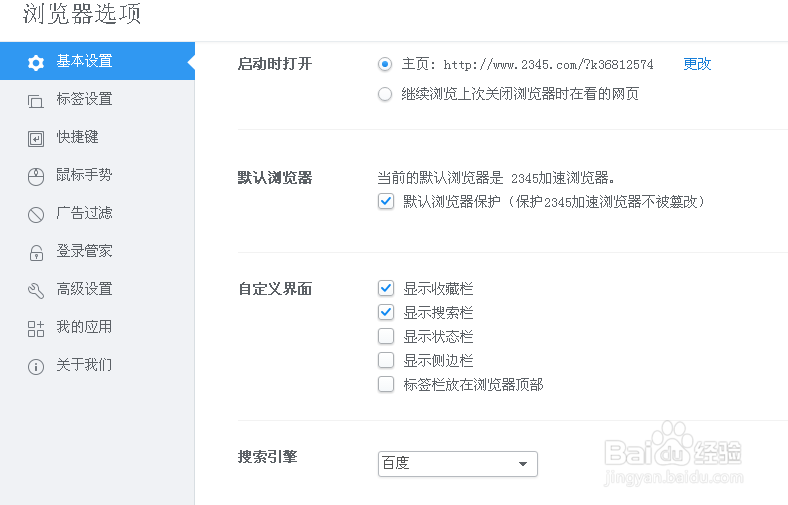Viewport: 788px width, 505px height.
Task: Uncheck 显示搜索栏 checkbox
Action: (x=386, y=312)
